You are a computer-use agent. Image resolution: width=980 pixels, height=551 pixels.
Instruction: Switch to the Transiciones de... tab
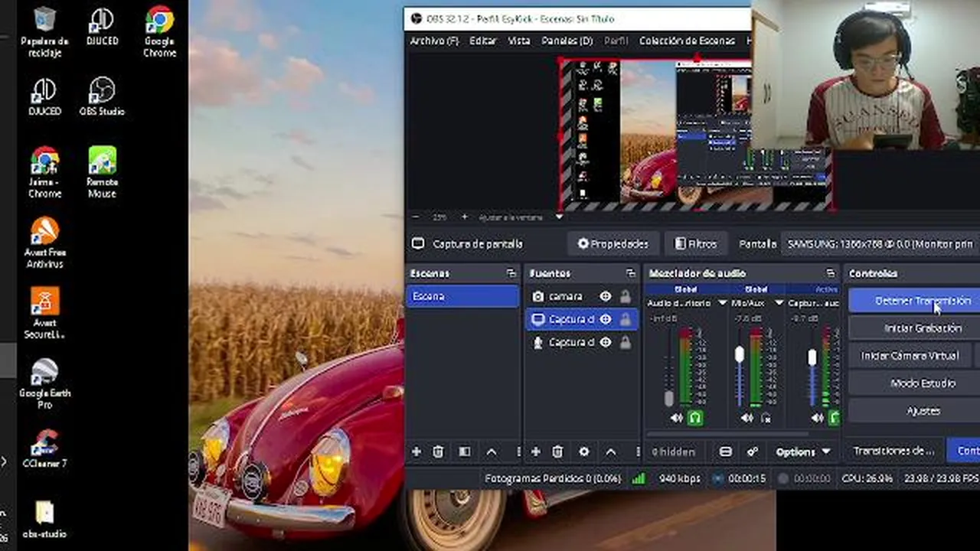pos(893,451)
